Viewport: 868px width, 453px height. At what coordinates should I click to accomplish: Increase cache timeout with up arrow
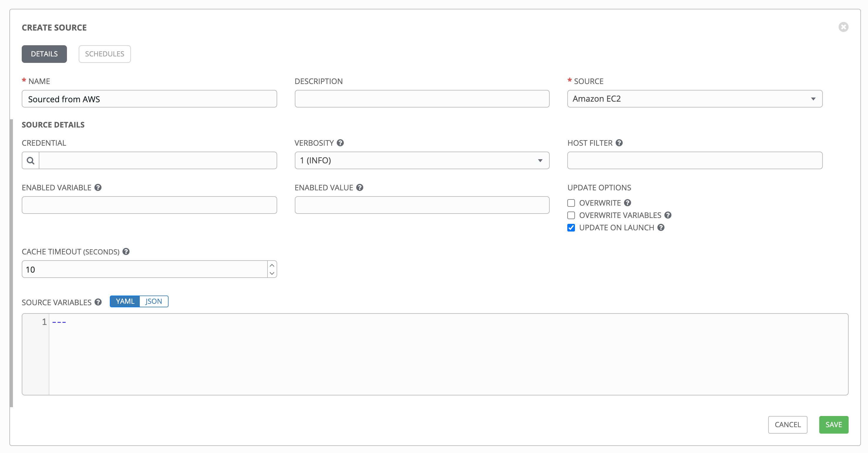(272, 265)
